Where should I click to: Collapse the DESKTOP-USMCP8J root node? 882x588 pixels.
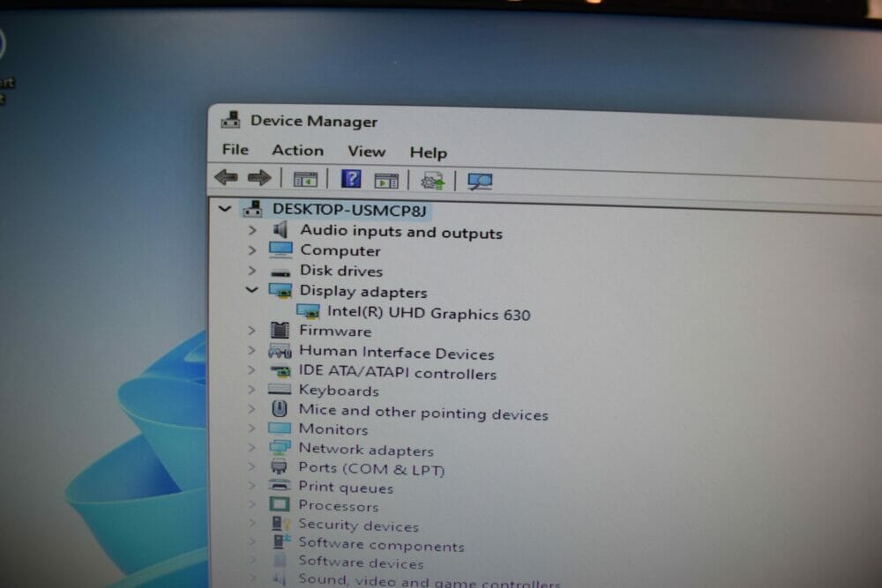(x=225, y=209)
